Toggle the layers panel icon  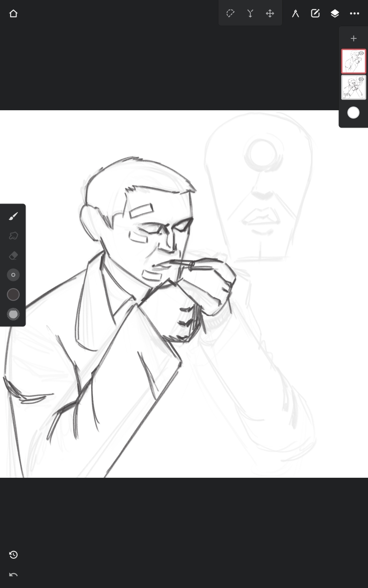[x=335, y=14]
